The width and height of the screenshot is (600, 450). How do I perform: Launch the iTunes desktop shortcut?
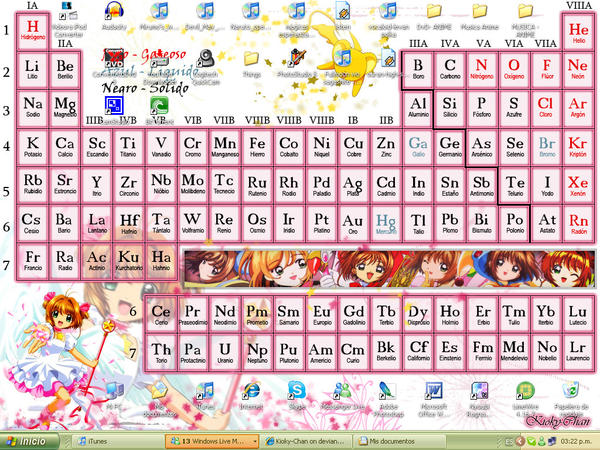(205, 390)
